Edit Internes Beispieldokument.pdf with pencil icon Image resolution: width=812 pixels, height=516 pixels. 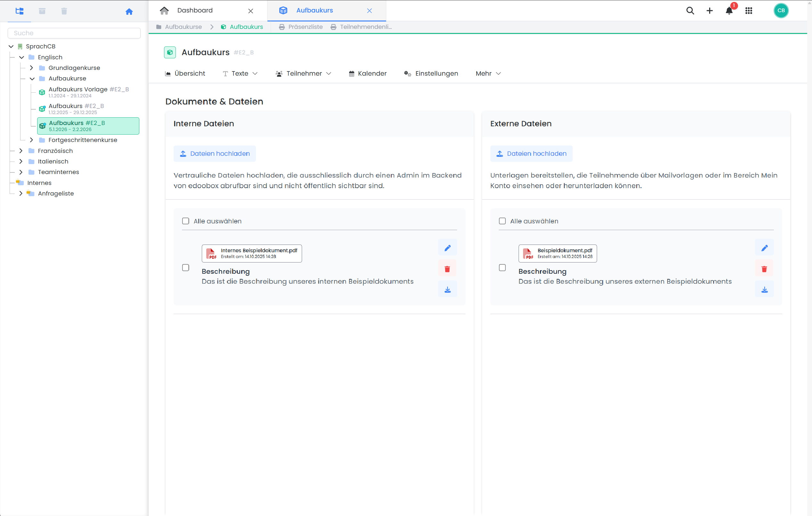(x=447, y=248)
